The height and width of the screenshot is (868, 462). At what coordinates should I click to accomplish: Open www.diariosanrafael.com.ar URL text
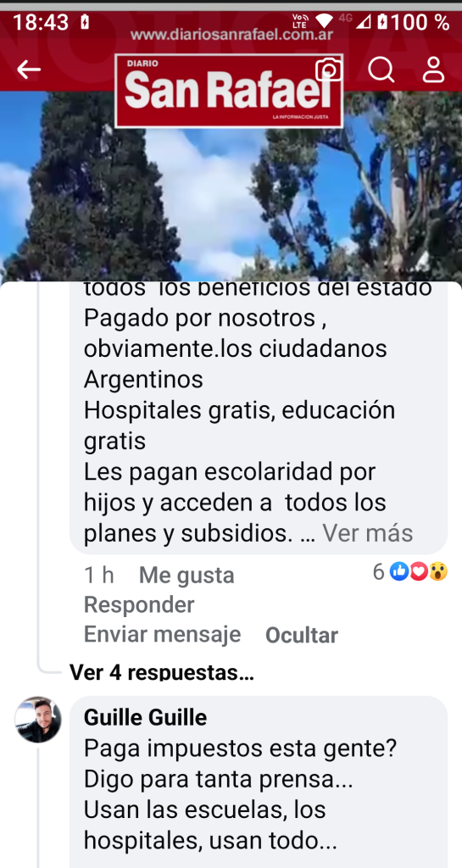(231, 36)
